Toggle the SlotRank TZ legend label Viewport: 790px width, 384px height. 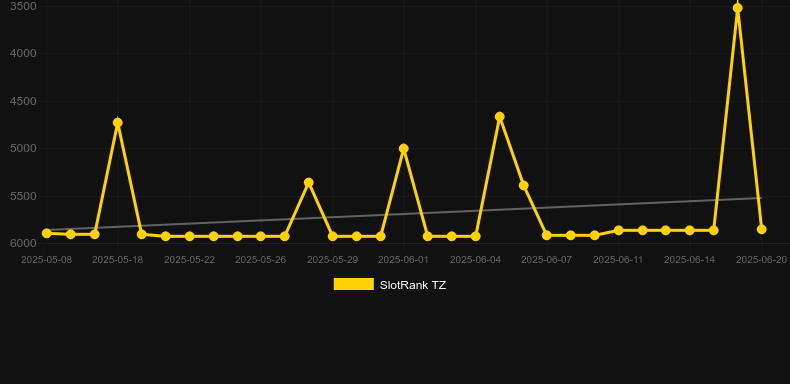pyautogui.click(x=413, y=285)
